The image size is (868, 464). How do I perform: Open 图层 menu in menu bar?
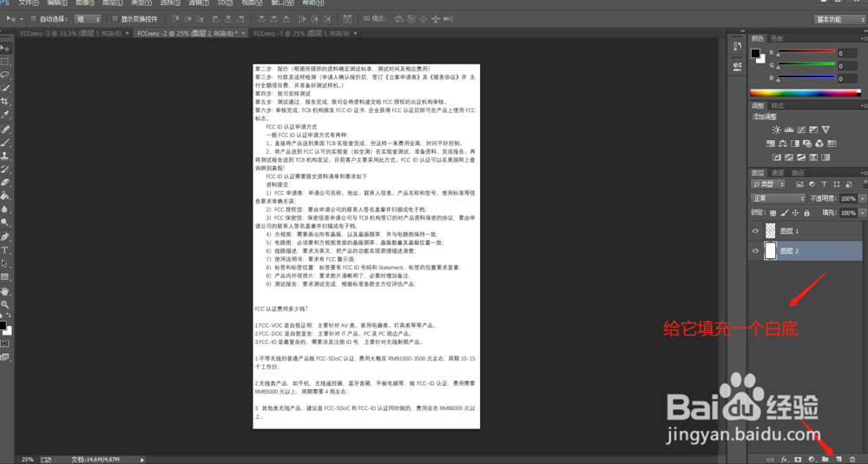point(112,3)
